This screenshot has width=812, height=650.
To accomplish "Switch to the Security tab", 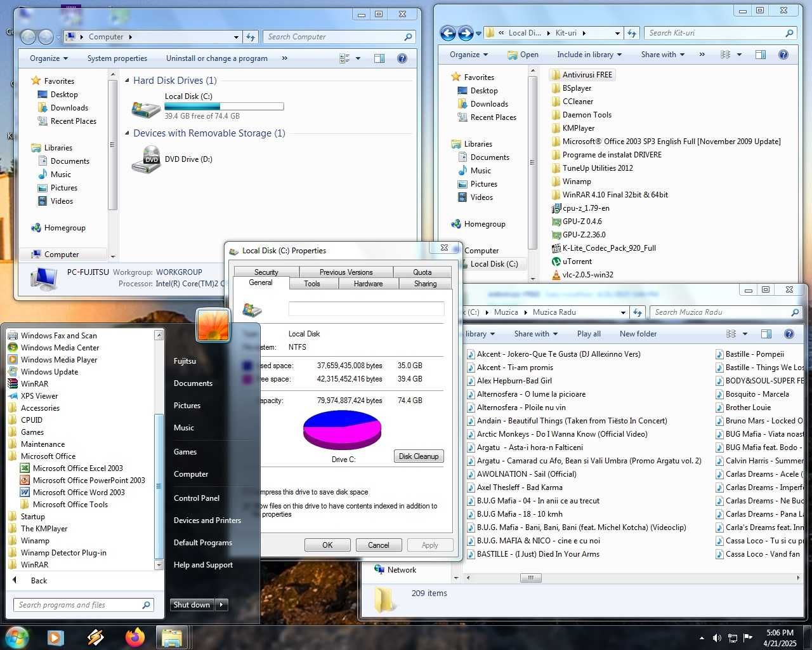I will tap(266, 272).
